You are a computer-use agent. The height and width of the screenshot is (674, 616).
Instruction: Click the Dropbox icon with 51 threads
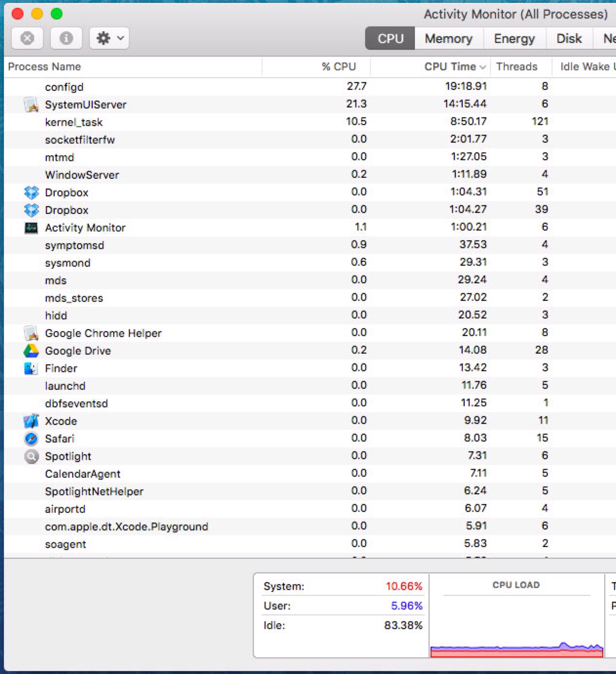coord(31,192)
